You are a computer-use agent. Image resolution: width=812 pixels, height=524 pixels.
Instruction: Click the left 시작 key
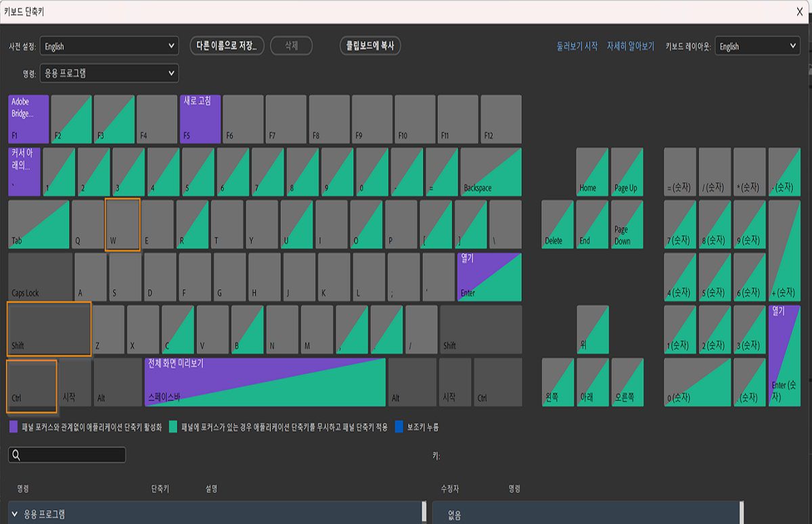[x=75, y=383]
